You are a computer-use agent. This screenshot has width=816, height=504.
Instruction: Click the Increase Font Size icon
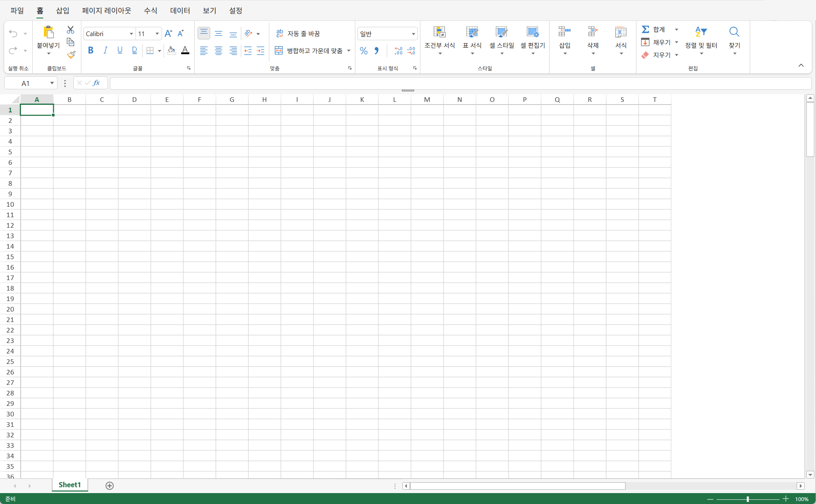click(x=168, y=34)
